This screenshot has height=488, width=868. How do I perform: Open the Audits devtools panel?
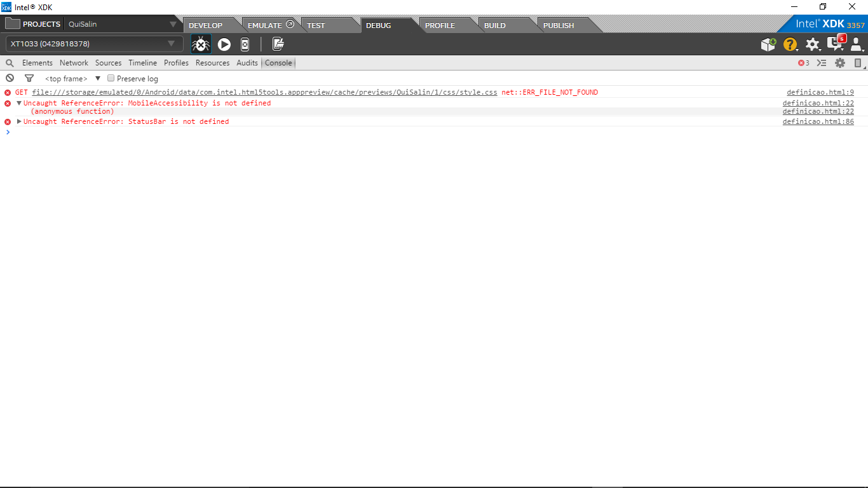click(247, 63)
